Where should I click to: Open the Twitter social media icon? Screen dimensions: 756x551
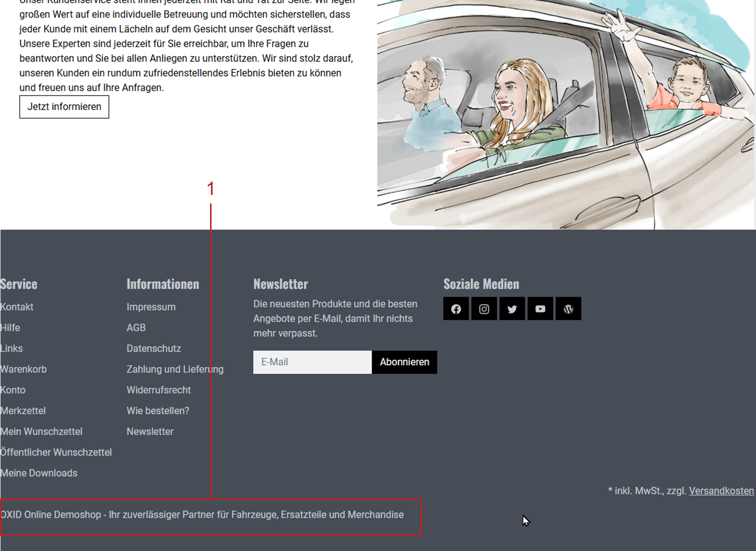tap(512, 309)
